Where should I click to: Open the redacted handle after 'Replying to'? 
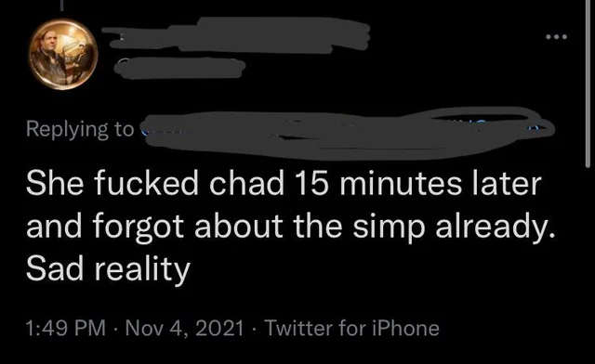click(347, 133)
